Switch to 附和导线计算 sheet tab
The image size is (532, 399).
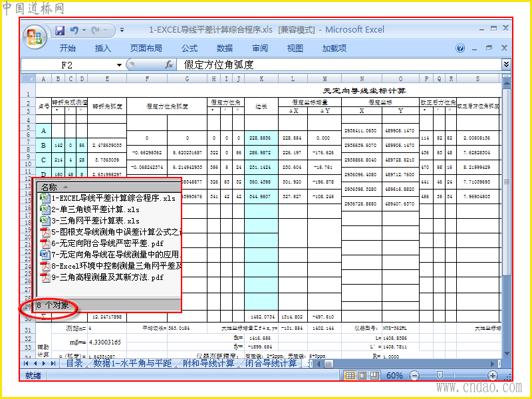click(208, 363)
